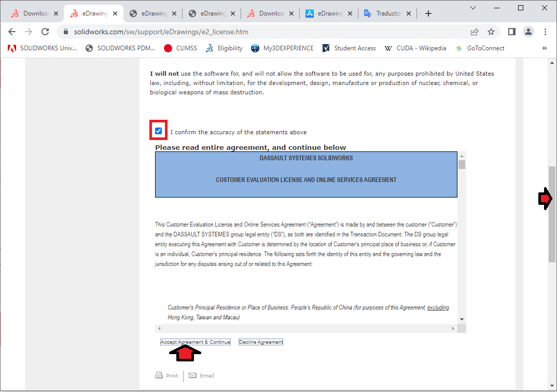Screen dimensions: 557x392
Task: Click the address bar URL
Action: click(x=161, y=32)
